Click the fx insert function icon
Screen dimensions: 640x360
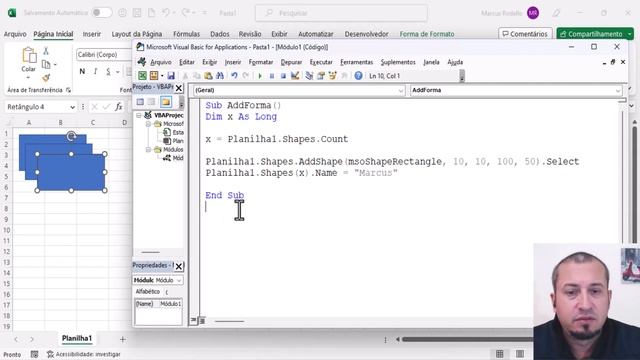click(118, 107)
